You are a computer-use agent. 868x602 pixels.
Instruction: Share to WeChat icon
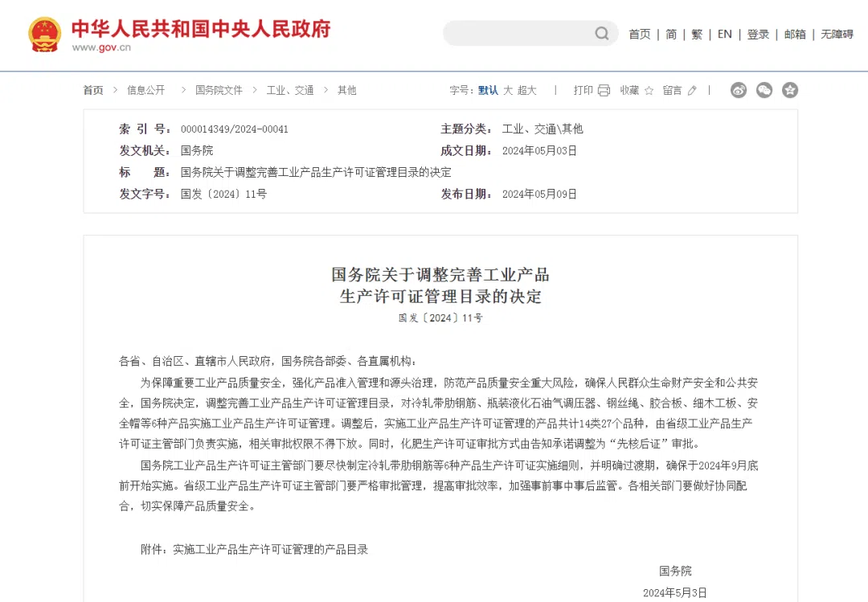coord(764,90)
